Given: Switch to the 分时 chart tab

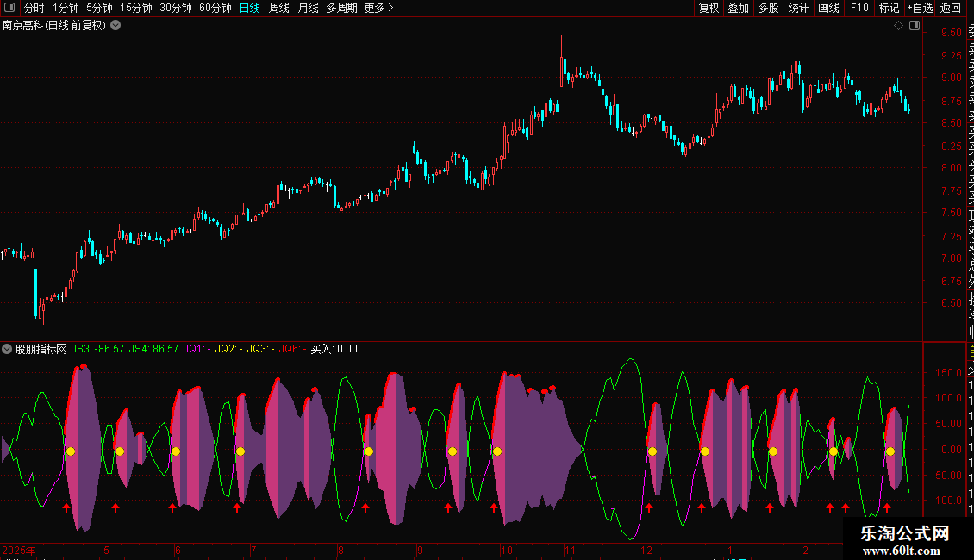Looking at the screenshot, I should pos(34,8).
